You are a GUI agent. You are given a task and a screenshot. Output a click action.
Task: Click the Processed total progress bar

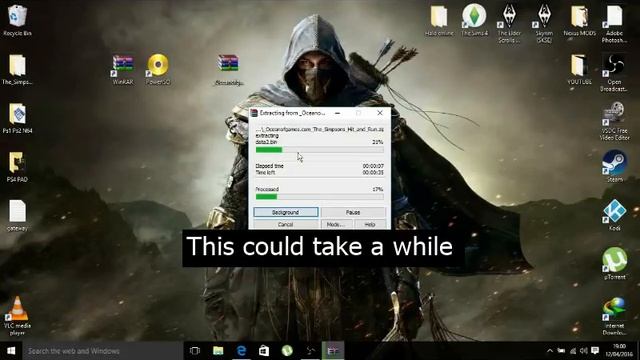pyautogui.click(x=320, y=197)
